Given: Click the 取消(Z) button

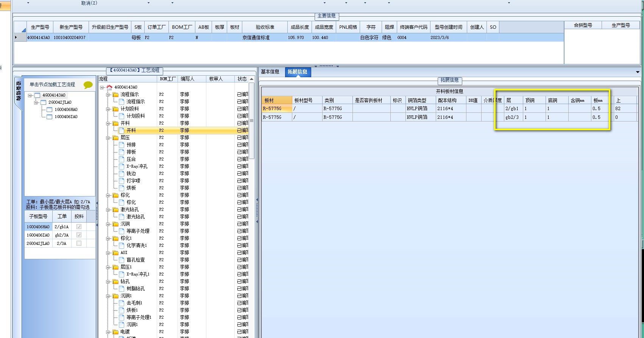Looking at the screenshot, I should [x=89, y=3].
